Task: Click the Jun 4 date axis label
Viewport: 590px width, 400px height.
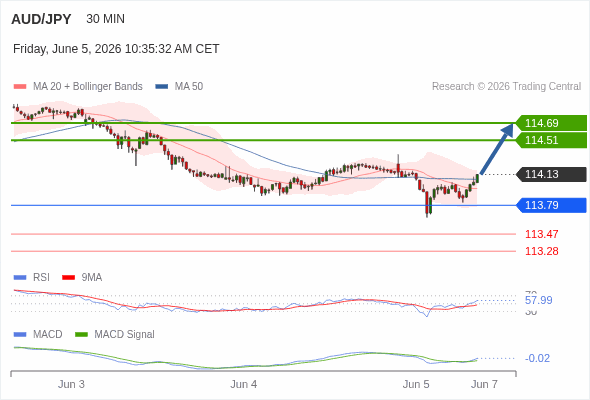Action: 244,384
